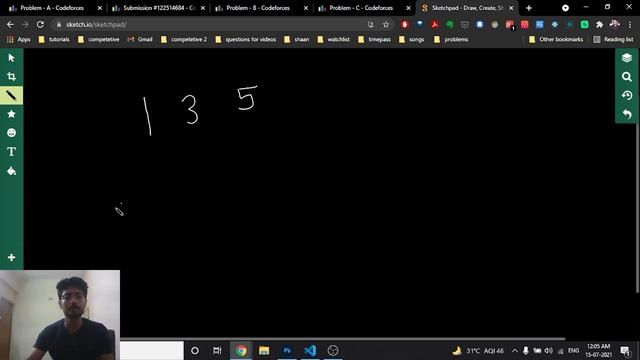The width and height of the screenshot is (640, 360).
Task: Click the horizontal scrollbar below canvas
Action: coord(342,339)
